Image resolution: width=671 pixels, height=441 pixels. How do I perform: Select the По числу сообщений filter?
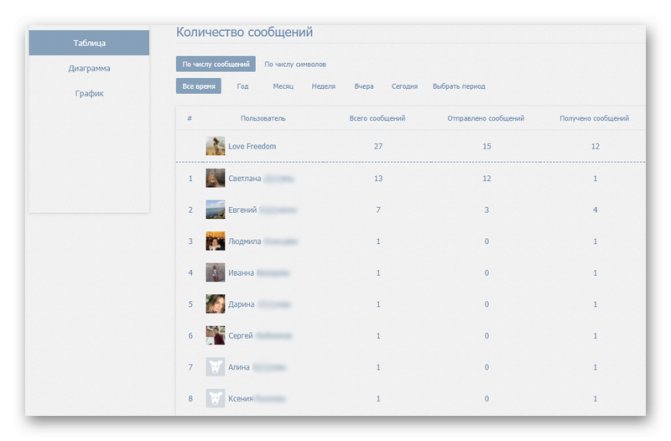pos(216,64)
